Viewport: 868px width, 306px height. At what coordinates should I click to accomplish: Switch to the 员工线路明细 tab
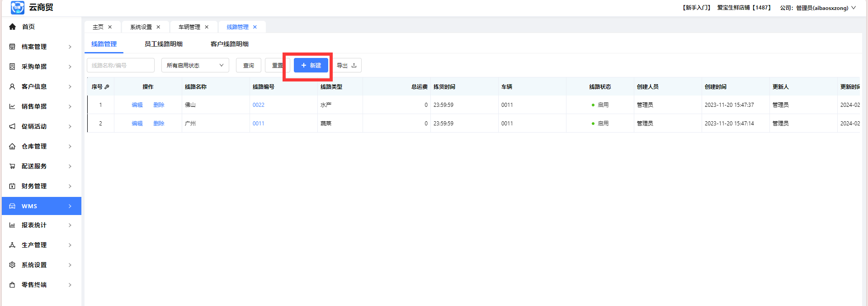[x=163, y=44]
